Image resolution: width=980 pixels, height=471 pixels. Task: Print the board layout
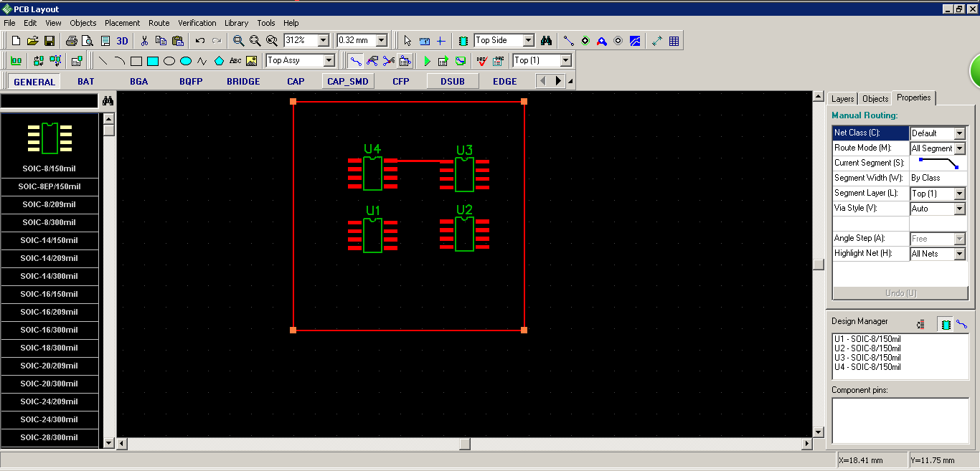tap(71, 41)
